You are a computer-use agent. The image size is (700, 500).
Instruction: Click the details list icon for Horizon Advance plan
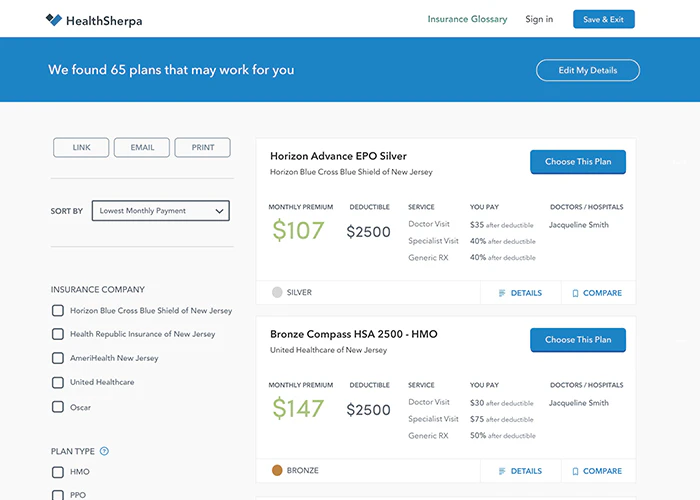tap(501, 293)
